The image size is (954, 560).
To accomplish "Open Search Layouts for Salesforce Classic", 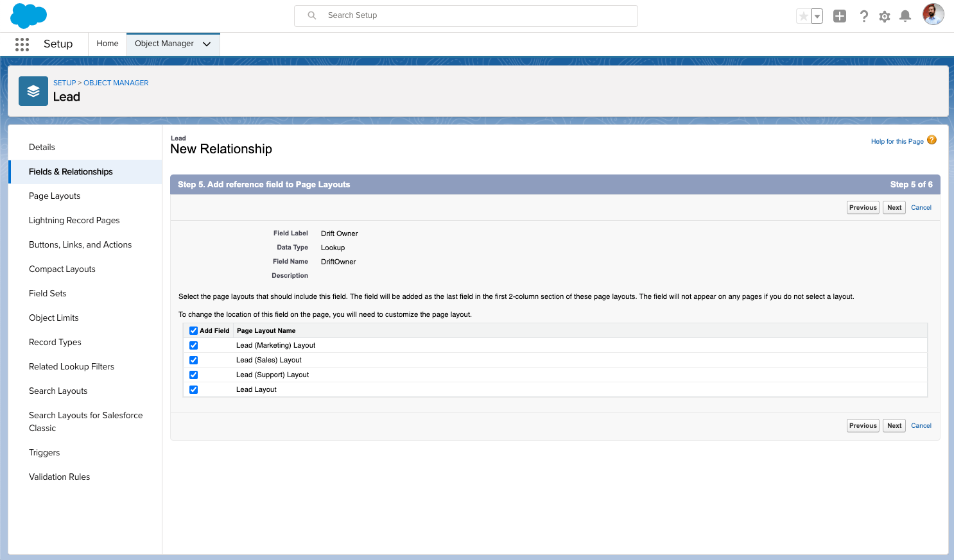I will coord(85,422).
